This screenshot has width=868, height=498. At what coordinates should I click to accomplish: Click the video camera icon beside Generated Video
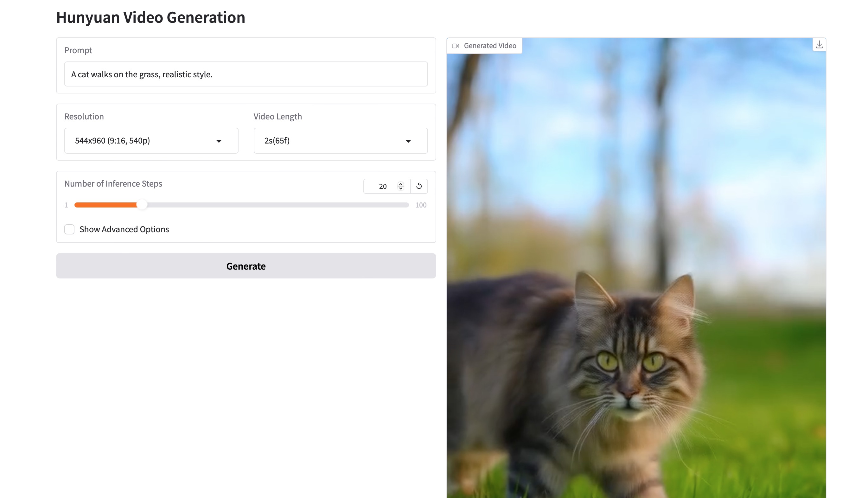(455, 46)
